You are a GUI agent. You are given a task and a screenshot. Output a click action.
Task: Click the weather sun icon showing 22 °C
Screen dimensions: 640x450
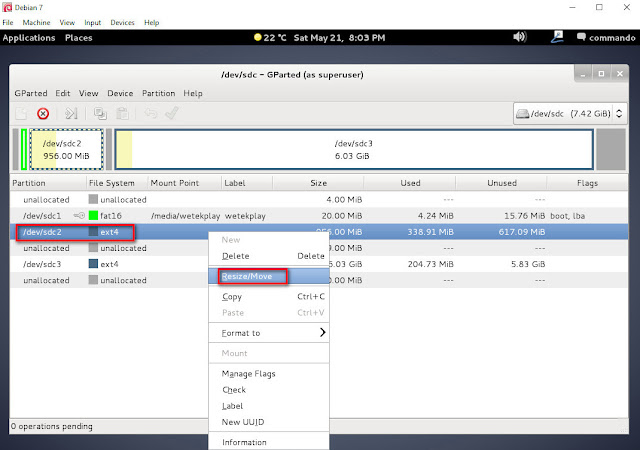tap(258, 38)
